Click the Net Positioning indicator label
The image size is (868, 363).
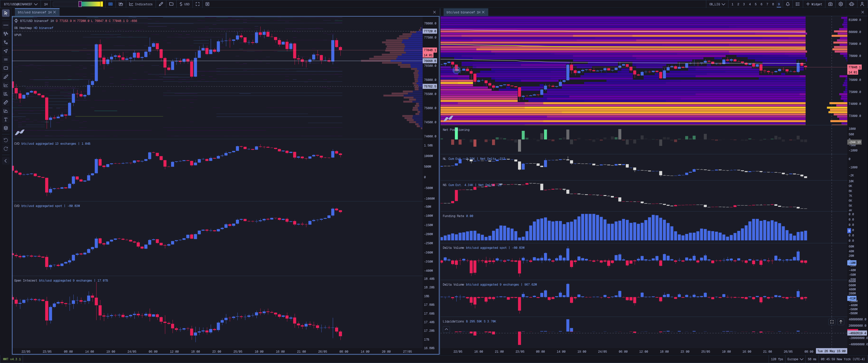point(456,130)
